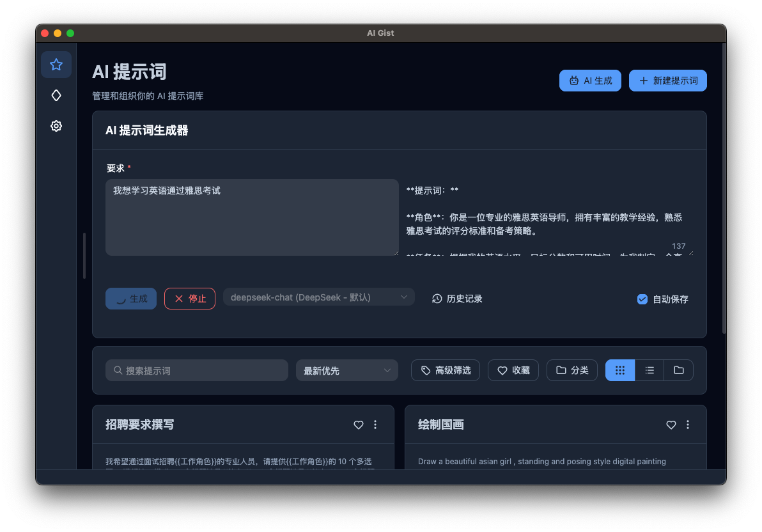
Task: Open options menu on 绘制国画 card
Action: pos(688,425)
